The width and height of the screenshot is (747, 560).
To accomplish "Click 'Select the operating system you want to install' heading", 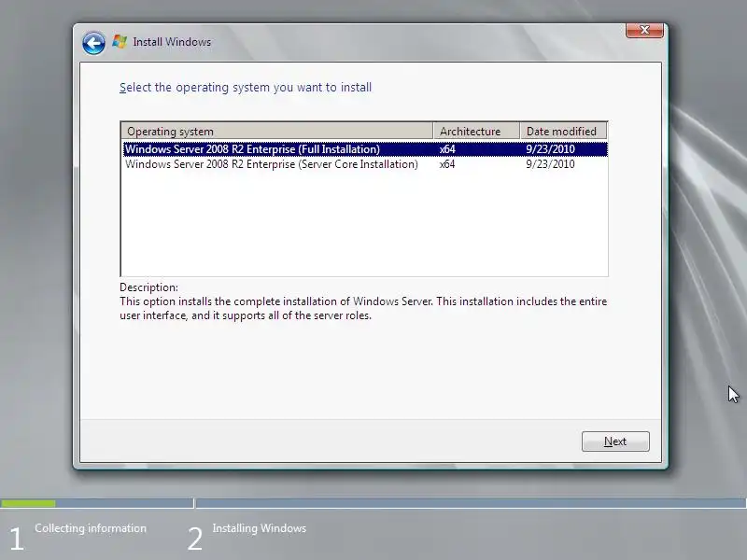I will pyautogui.click(x=246, y=88).
